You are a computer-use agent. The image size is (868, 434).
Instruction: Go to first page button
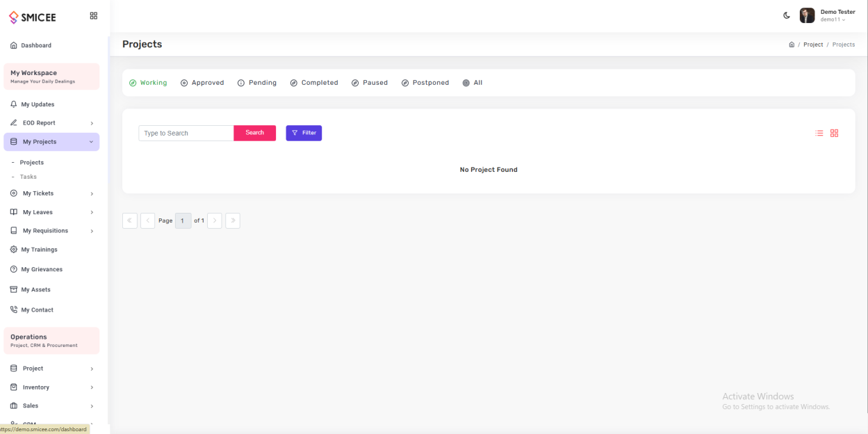pyautogui.click(x=130, y=220)
